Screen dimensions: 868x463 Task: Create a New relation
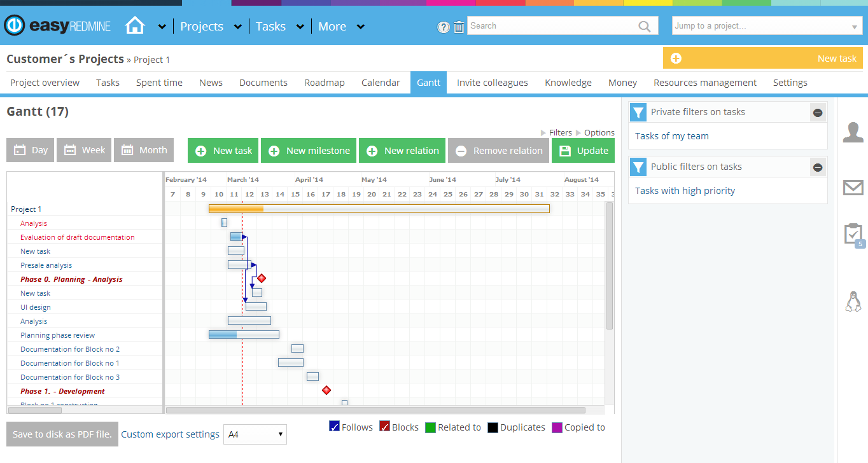pyautogui.click(x=402, y=151)
